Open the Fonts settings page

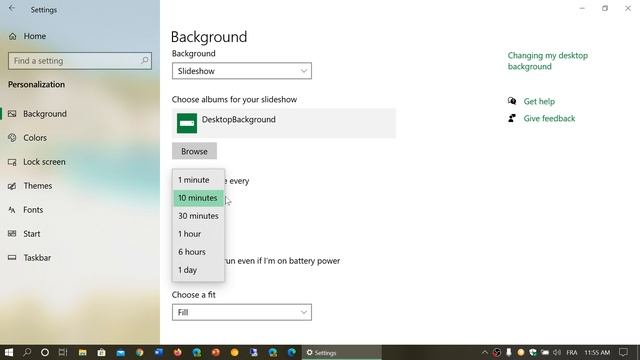point(33,210)
